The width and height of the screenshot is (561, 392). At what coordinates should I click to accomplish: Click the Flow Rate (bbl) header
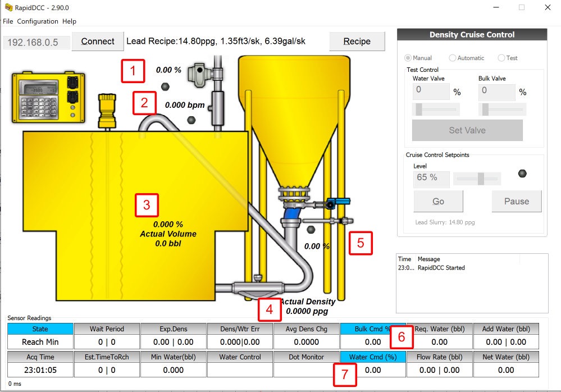(439, 357)
